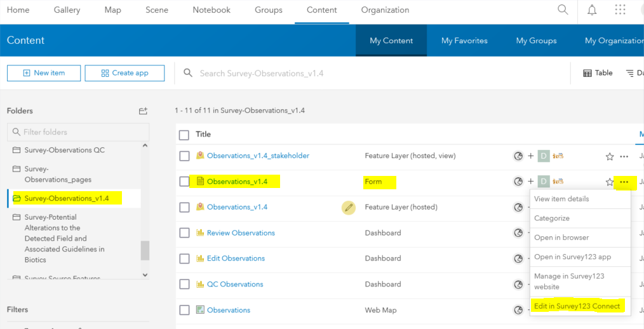Image resolution: width=644 pixels, height=329 pixels.
Task: Click the group logo on the stakeholder row
Action: point(559,156)
